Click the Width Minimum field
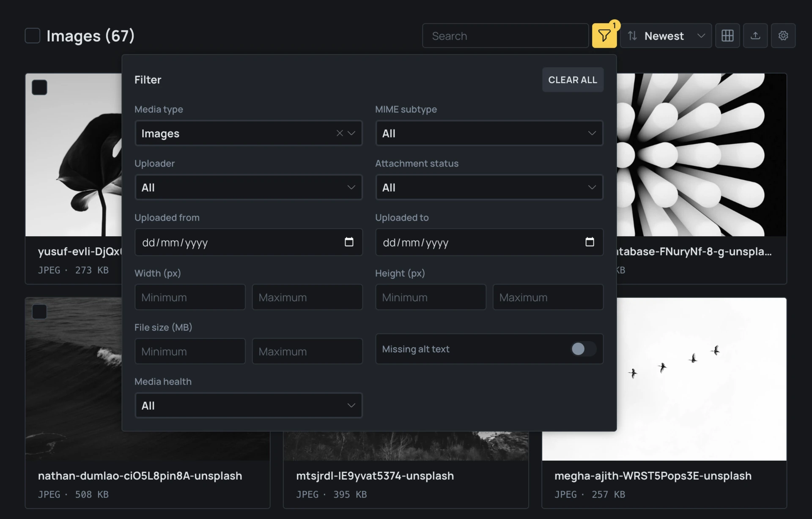 tap(190, 297)
